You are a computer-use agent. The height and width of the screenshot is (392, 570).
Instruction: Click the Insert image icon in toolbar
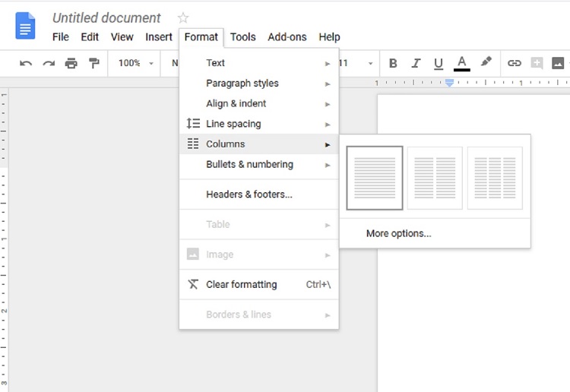(x=559, y=63)
